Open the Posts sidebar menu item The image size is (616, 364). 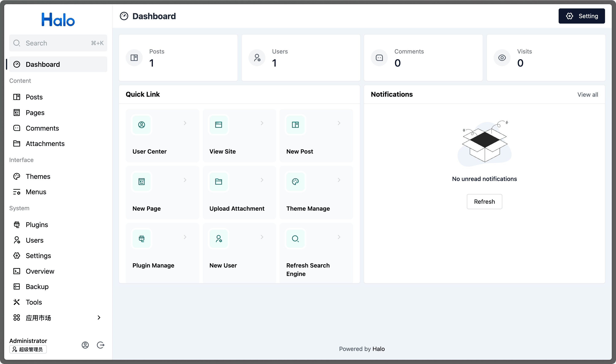point(34,97)
